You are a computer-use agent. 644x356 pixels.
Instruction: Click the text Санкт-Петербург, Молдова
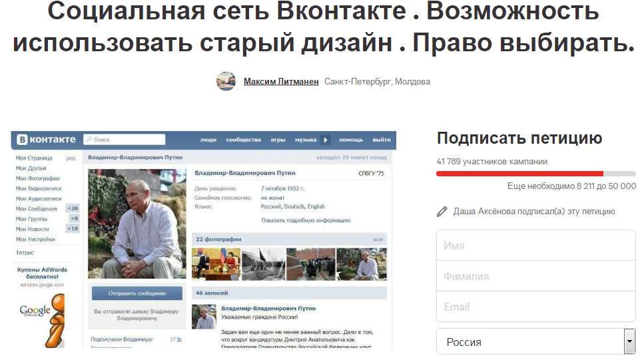[377, 82]
